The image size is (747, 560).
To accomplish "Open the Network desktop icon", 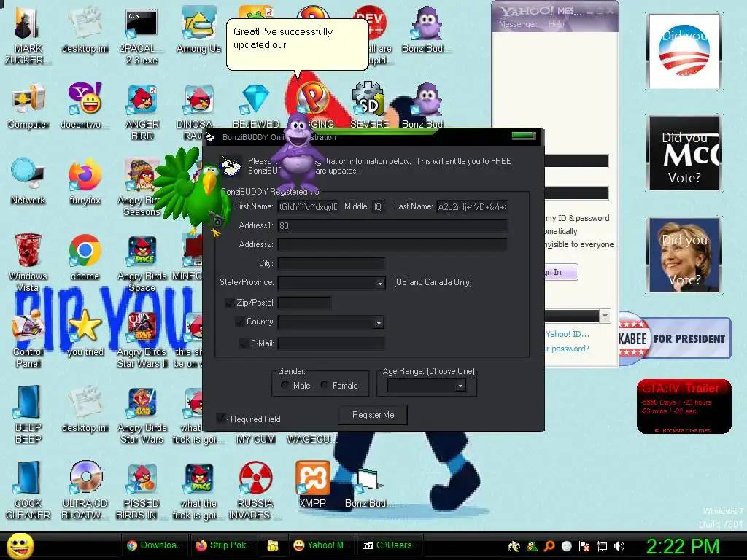I will pyautogui.click(x=28, y=182).
